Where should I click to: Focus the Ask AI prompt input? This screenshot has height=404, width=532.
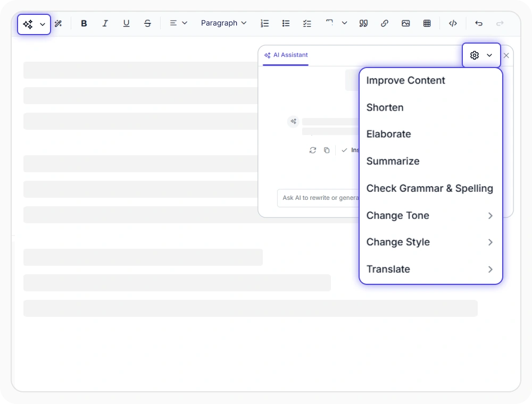coord(318,198)
